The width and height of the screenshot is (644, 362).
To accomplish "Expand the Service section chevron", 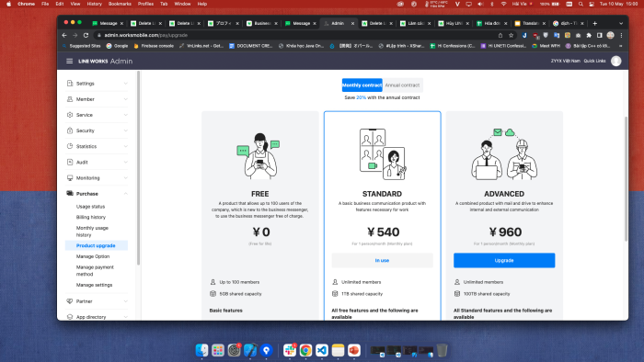I will [126, 115].
